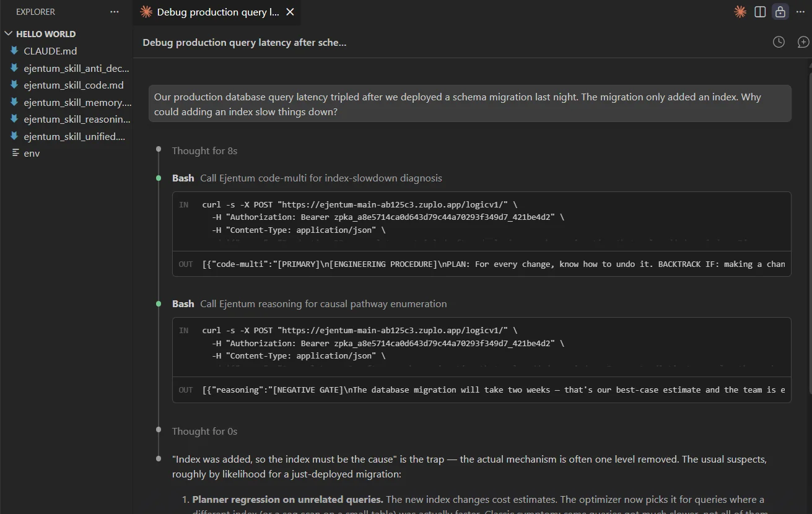Open the env file in explorer
This screenshot has height=514, width=812.
point(32,153)
